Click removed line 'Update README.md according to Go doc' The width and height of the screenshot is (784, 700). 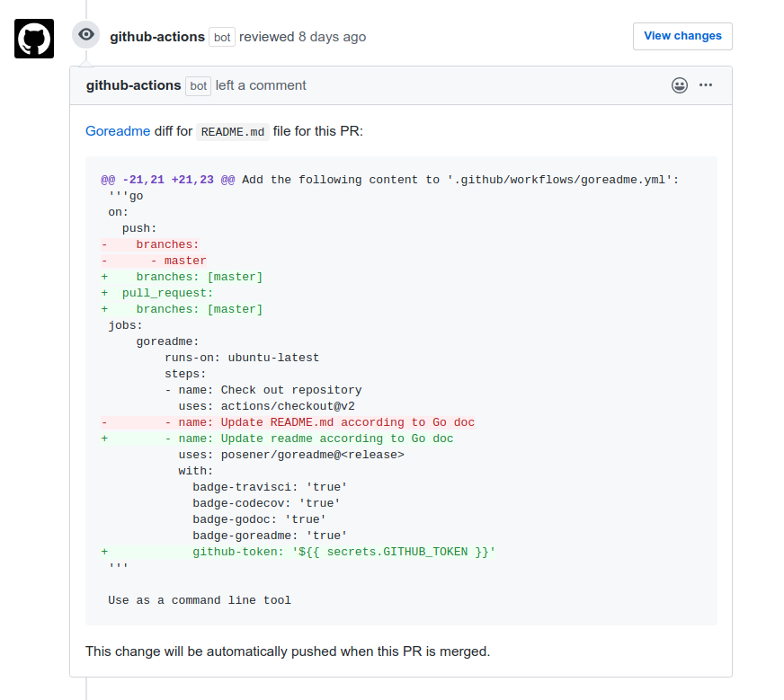(319, 422)
